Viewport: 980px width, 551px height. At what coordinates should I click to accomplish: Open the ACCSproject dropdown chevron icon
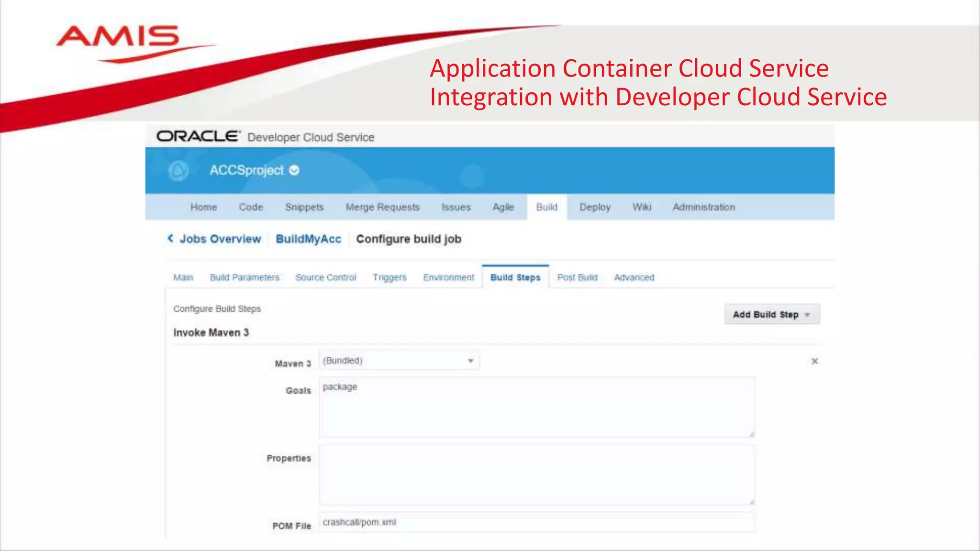[x=294, y=170]
